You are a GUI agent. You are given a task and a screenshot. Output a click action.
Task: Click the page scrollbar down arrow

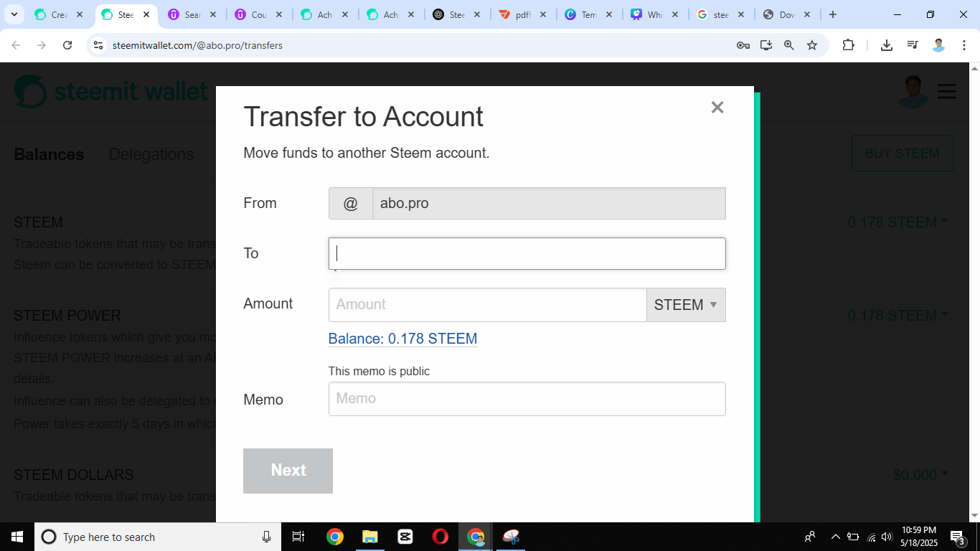point(974,515)
